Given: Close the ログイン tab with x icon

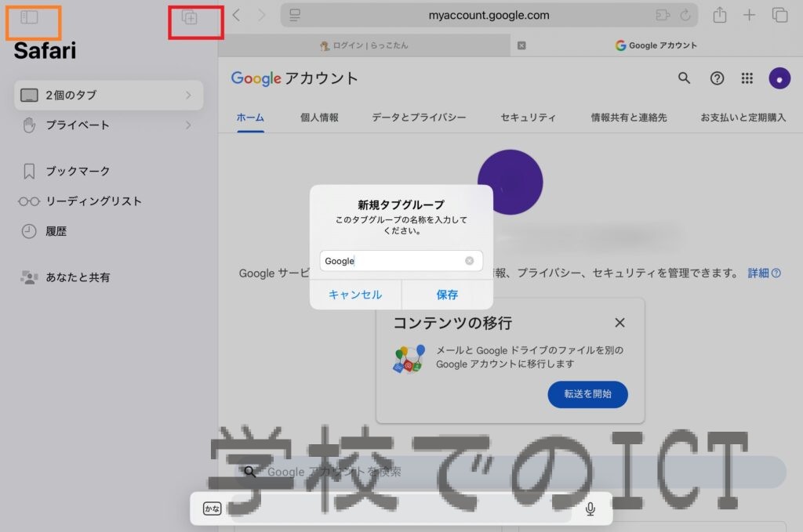Looking at the screenshot, I should 521,45.
